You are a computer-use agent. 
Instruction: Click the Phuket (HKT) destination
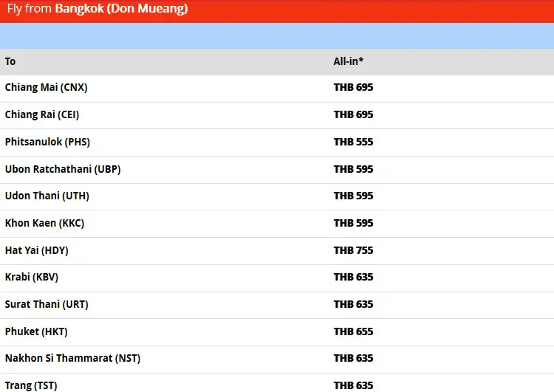point(36,331)
